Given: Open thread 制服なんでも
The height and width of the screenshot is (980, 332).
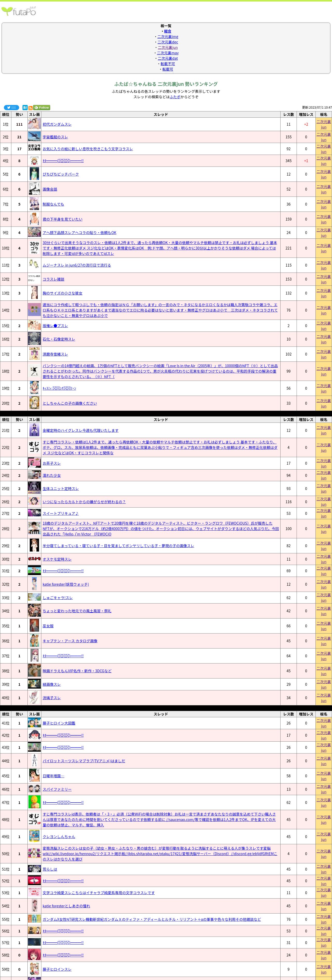Looking at the screenshot, I should click(x=53, y=204).
